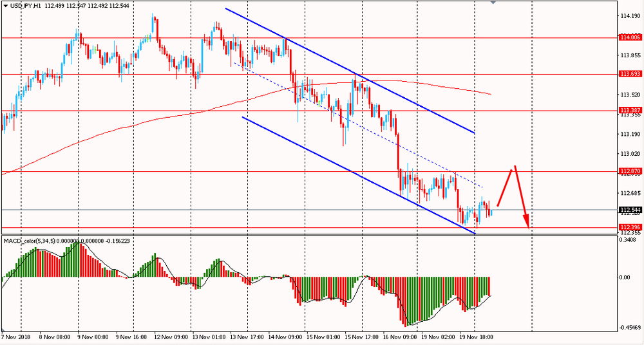This screenshot has height=345, width=644.
Task: Click the 114.190 value on price scale
Action: coord(630,17)
